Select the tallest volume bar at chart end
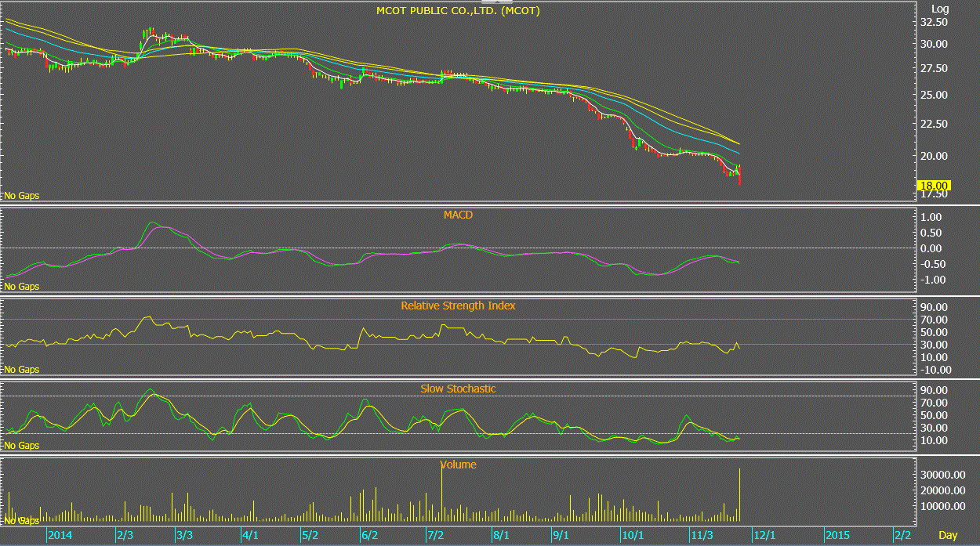The height and width of the screenshot is (546, 980). 739,496
